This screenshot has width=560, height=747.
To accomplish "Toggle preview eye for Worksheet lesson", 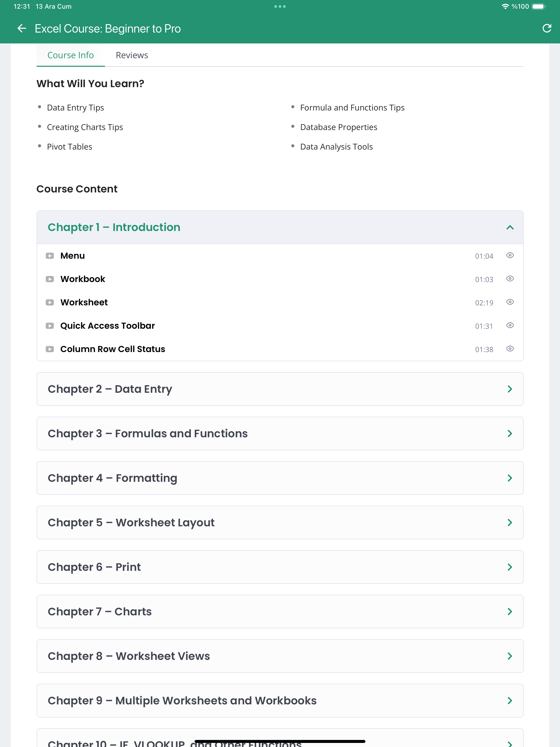I will tap(510, 302).
